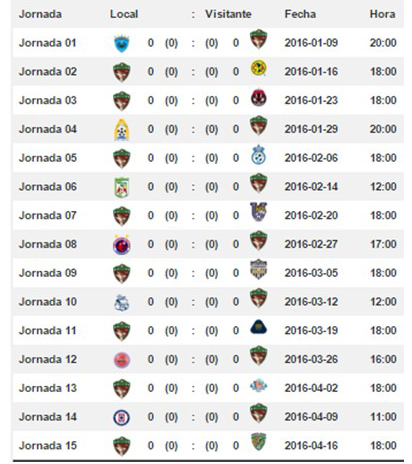Select the yellow home-team crest in Jornada 04
Image resolution: width=412 pixels, height=464 pixels.
[x=122, y=130]
